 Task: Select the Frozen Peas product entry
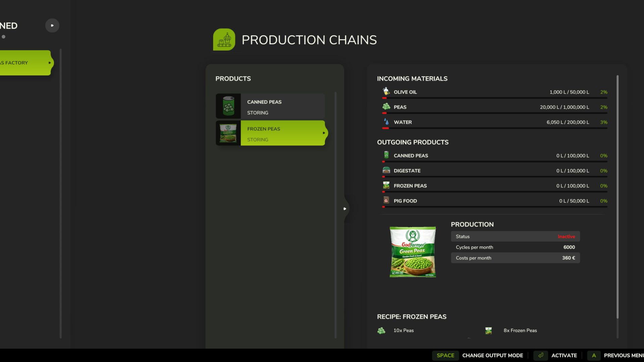(x=270, y=133)
